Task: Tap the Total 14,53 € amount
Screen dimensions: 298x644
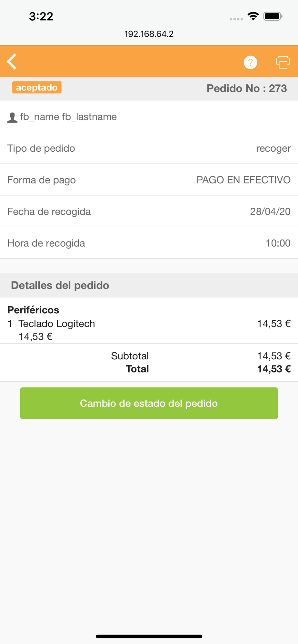Action: click(274, 369)
